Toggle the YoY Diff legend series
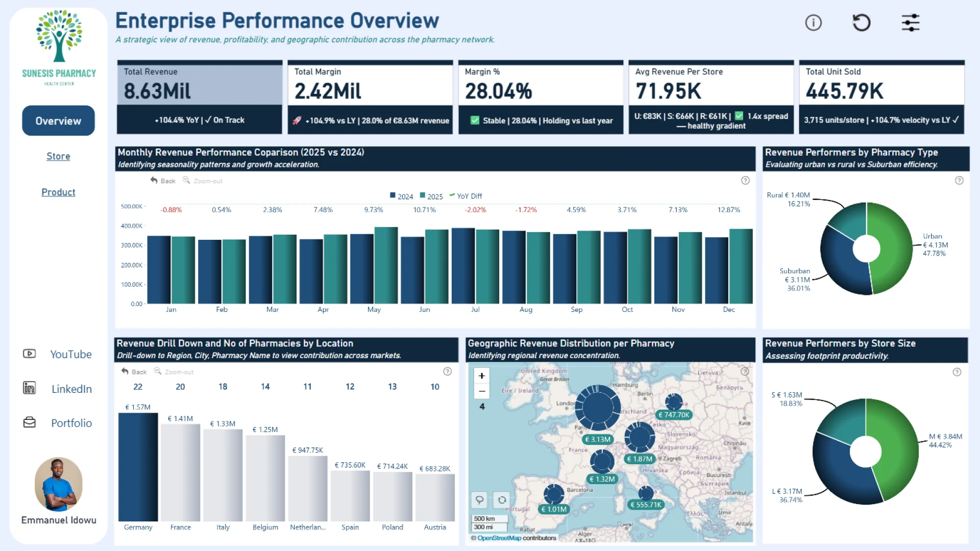 [465, 196]
